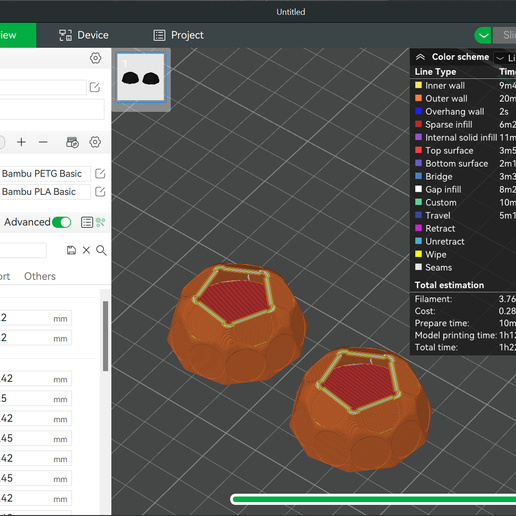
Task: Discard preset changes with X icon
Action: coord(86,250)
